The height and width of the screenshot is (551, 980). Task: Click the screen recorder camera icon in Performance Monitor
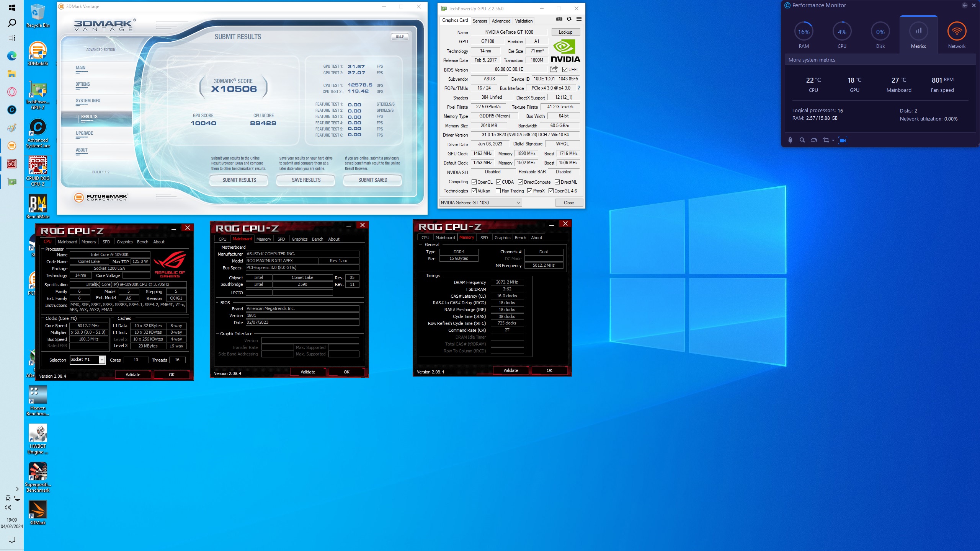point(843,140)
